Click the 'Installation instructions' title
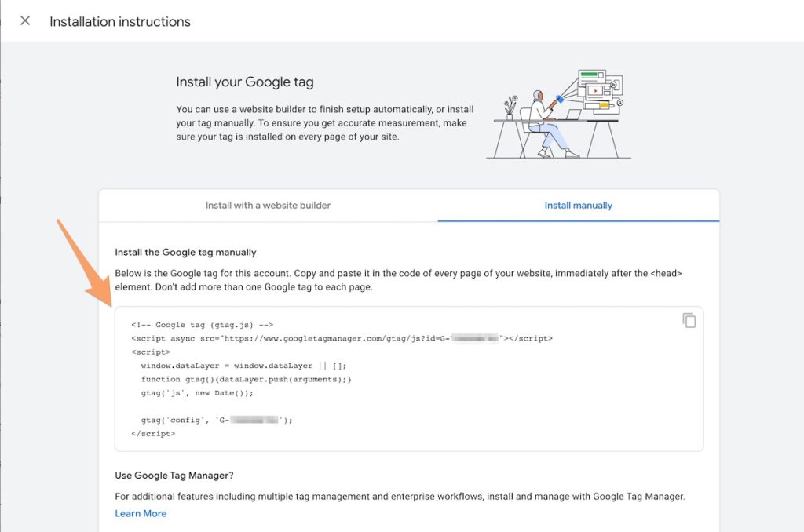 [x=120, y=21]
